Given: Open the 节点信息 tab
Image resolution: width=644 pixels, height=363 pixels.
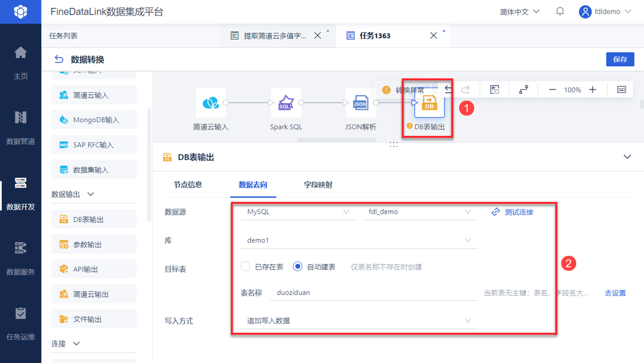Looking at the screenshot, I should pyautogui.click(x=188, y=184).
